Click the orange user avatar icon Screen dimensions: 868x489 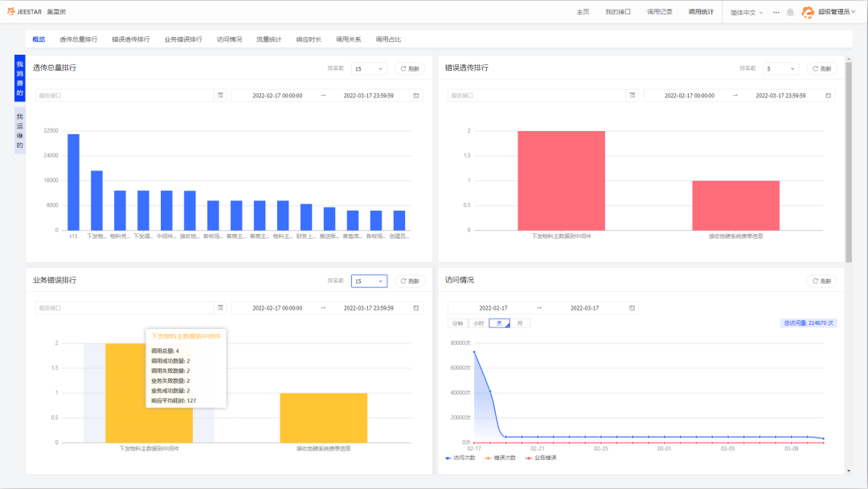coord(808,12)
